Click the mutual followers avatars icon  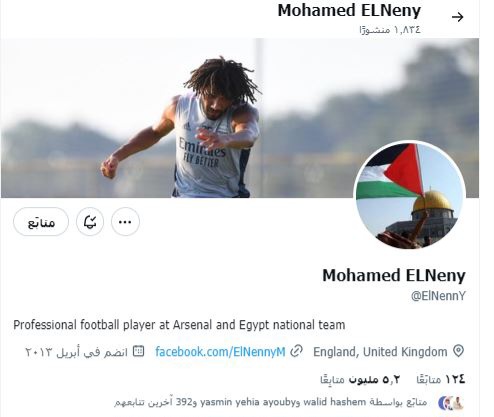[451, 403]
